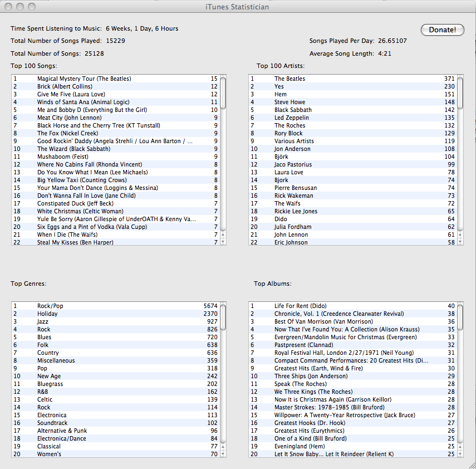
Task: Select genre Bluegrass row
Action: pos(116,384)
